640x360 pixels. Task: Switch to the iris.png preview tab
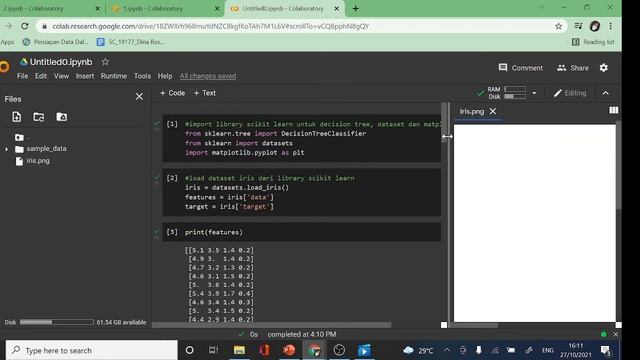tap(471, 111)
